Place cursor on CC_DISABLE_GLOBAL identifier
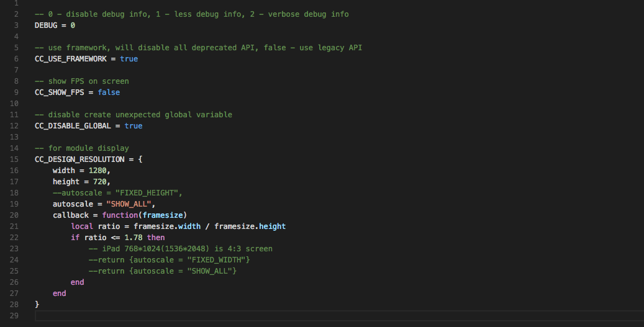Viewport: 644px width, 327px height. click(75, 126)
